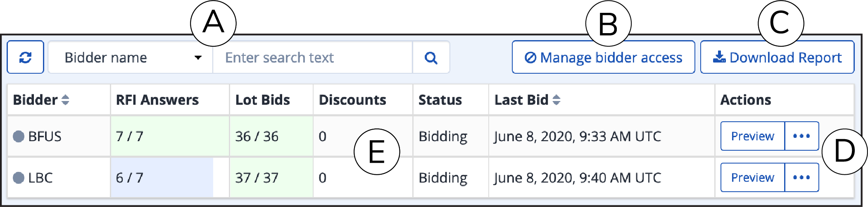
Task: Click Manage bidder access button
Action: click(x=603, y=57)
